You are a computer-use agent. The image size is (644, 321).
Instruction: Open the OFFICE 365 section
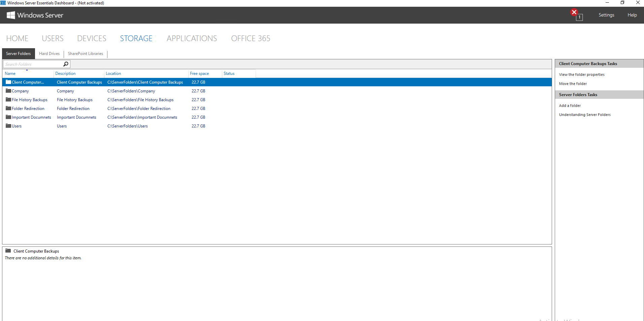click(x=251, y=38)
